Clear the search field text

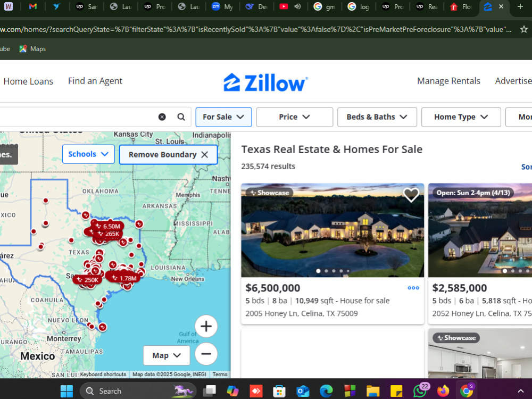tap(162, 117)
